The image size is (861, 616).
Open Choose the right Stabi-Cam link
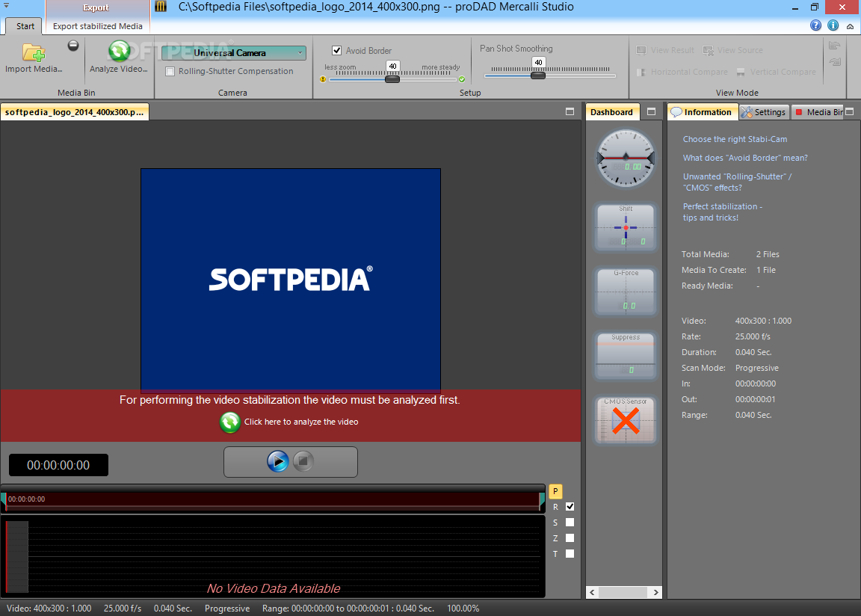pyautogui.click(x=735, y=140)
